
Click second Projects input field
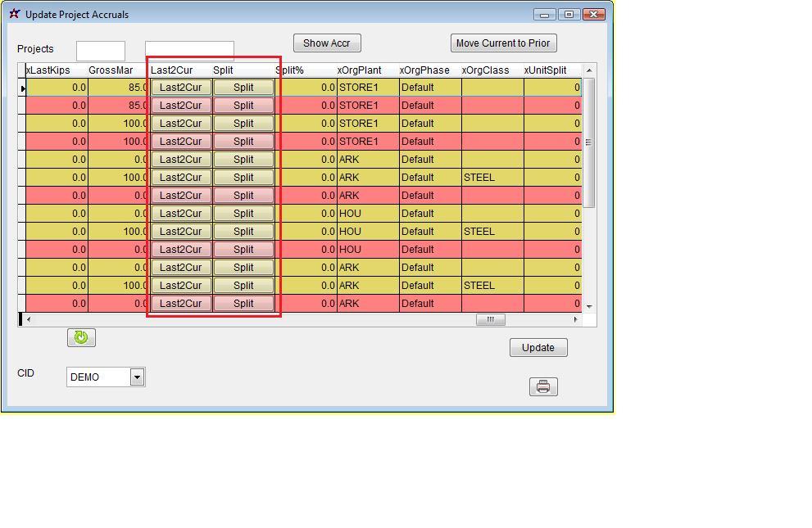pyautogui.click(x=189, y=50)
